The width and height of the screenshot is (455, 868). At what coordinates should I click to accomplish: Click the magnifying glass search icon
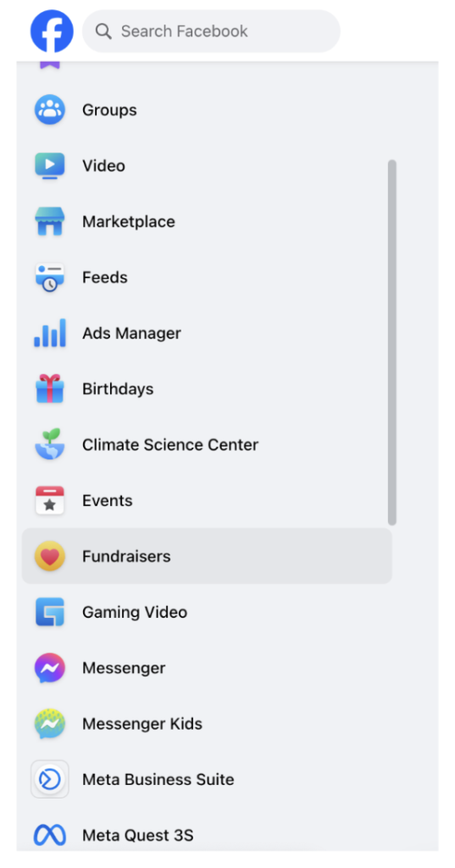tap(103, 31)
